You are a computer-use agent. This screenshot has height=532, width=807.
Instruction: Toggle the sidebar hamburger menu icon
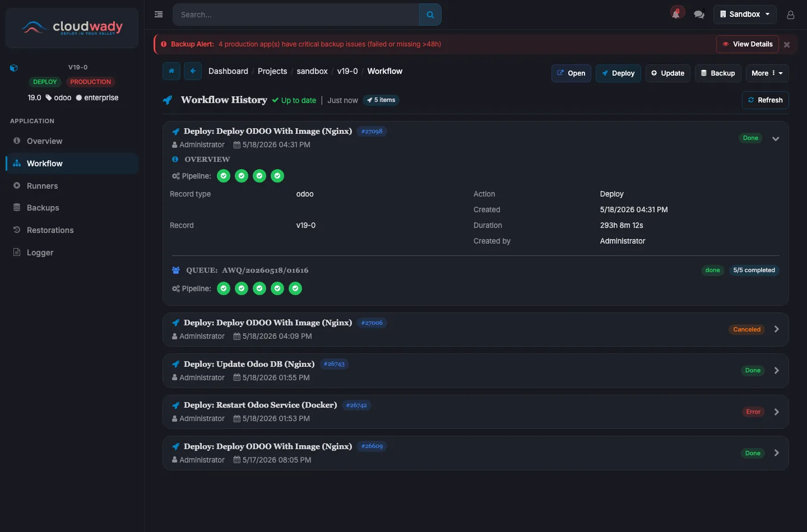159,15
